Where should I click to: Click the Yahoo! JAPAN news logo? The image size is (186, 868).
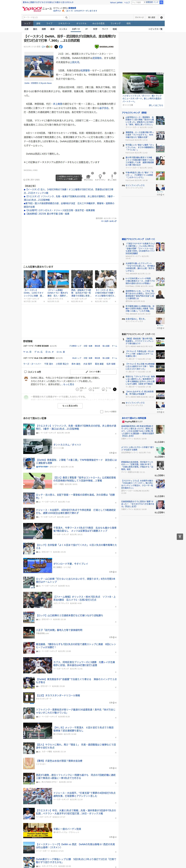(37, 9)
